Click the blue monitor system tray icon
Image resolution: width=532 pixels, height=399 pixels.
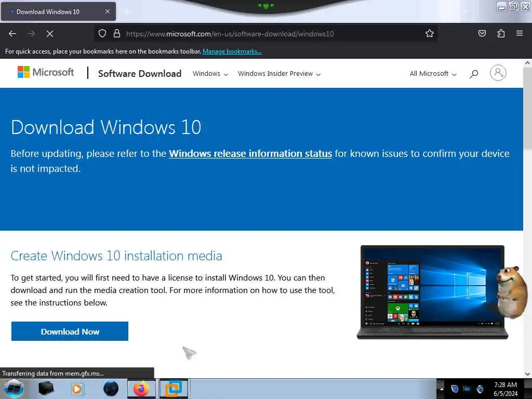pos(467,389)
